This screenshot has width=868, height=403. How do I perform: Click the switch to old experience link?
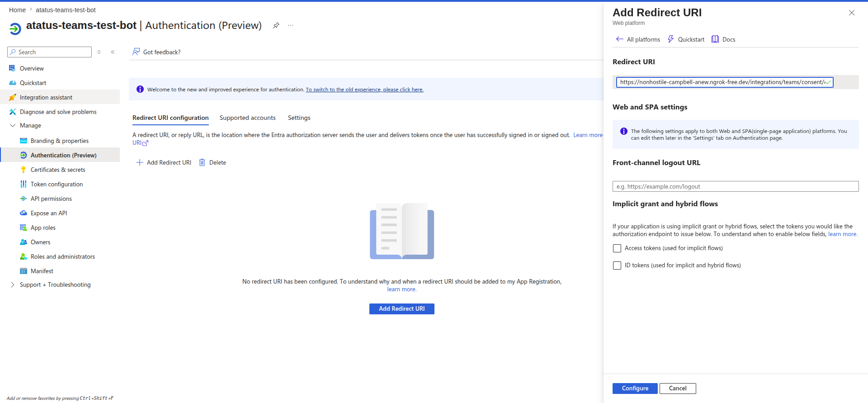coord(364,90)
